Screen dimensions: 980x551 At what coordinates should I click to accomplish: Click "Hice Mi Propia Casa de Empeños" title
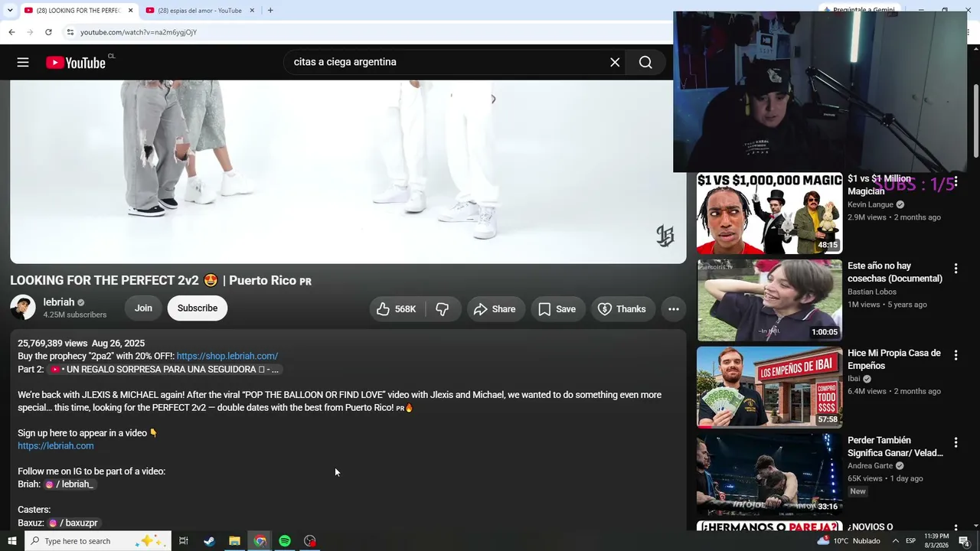tap(894, 360)
